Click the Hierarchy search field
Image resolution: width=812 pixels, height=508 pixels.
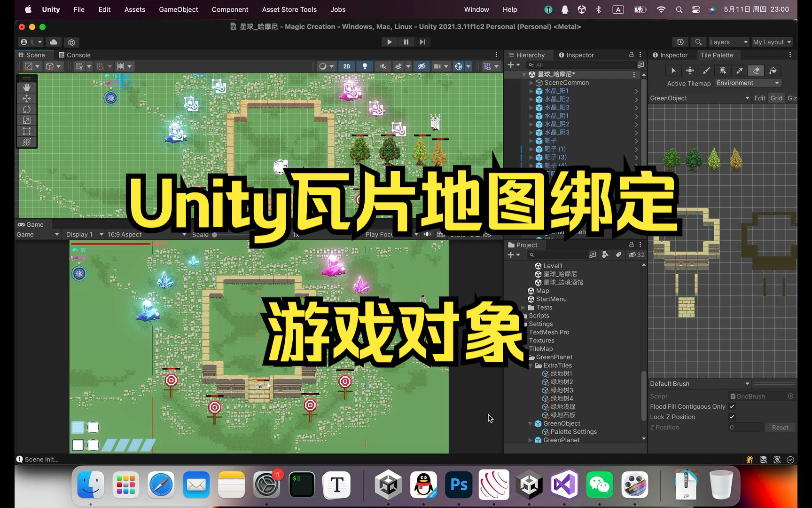[581, 65]
